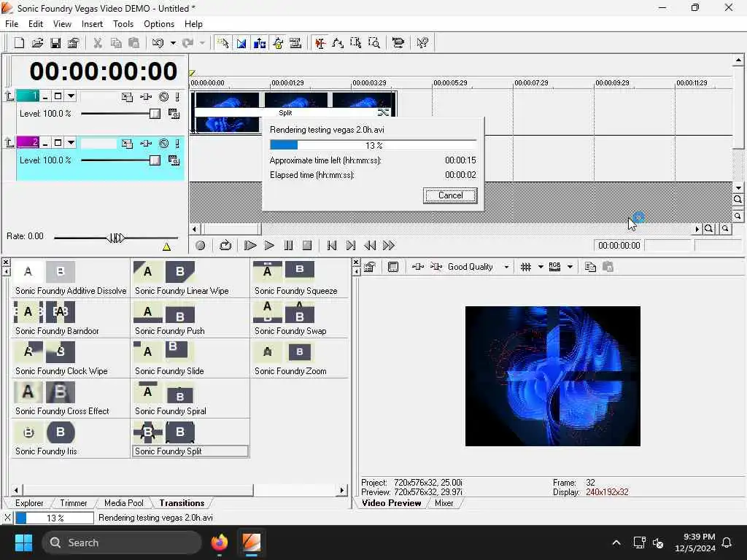Click the Vegas app icon in taskbar

(x=252, y=542)
